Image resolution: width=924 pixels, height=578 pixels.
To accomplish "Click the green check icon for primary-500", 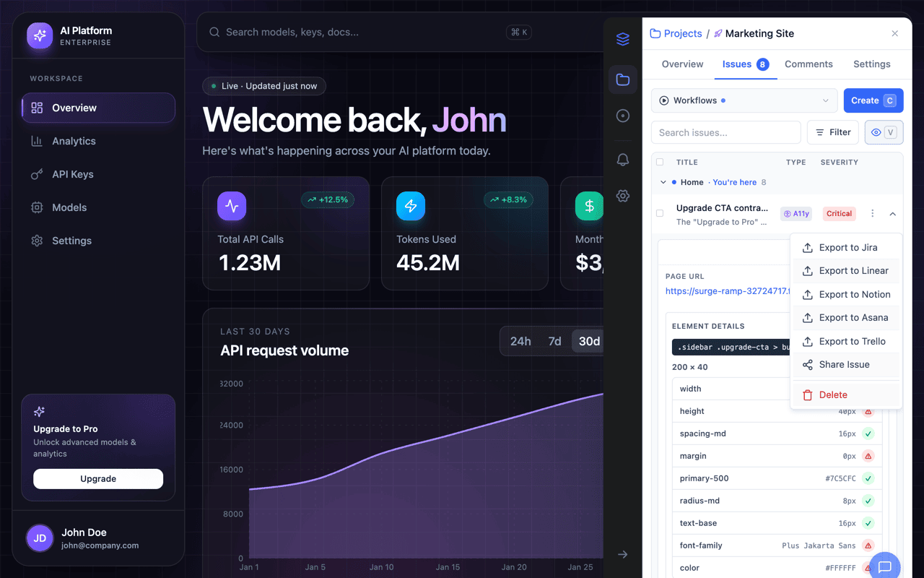I will pos(868,478).
